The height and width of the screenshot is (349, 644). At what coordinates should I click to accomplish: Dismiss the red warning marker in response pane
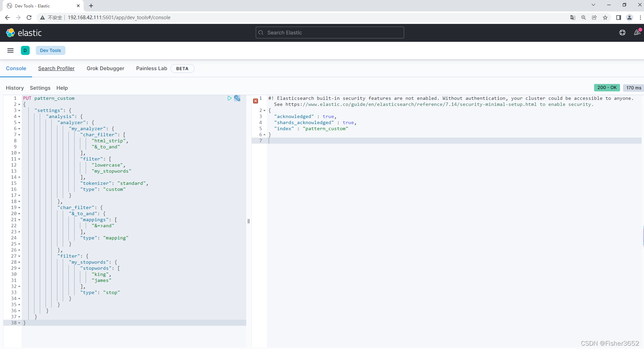(255, 101)
